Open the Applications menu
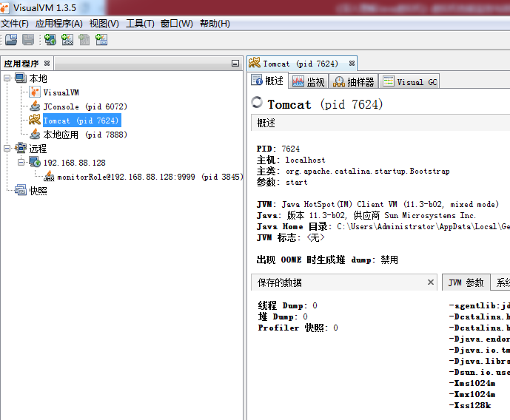 tap(59, 24)
